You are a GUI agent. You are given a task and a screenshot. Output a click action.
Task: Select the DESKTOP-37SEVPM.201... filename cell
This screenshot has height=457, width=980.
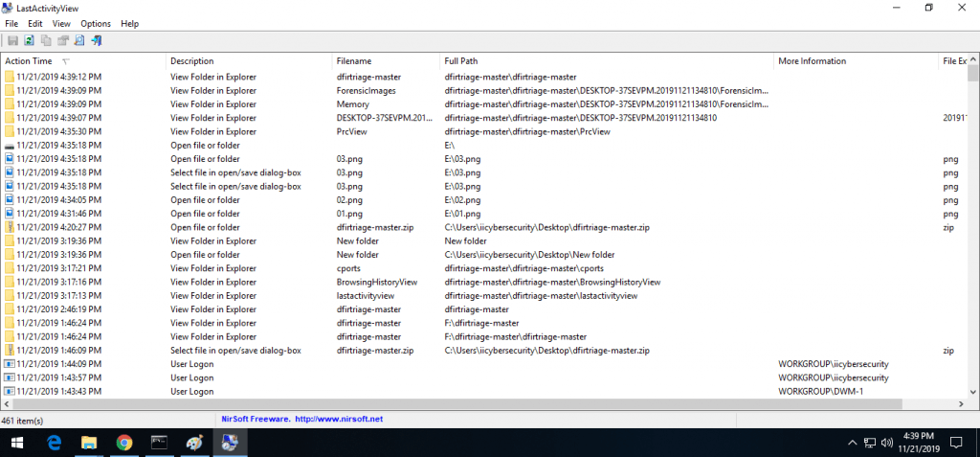click(384, 118)
